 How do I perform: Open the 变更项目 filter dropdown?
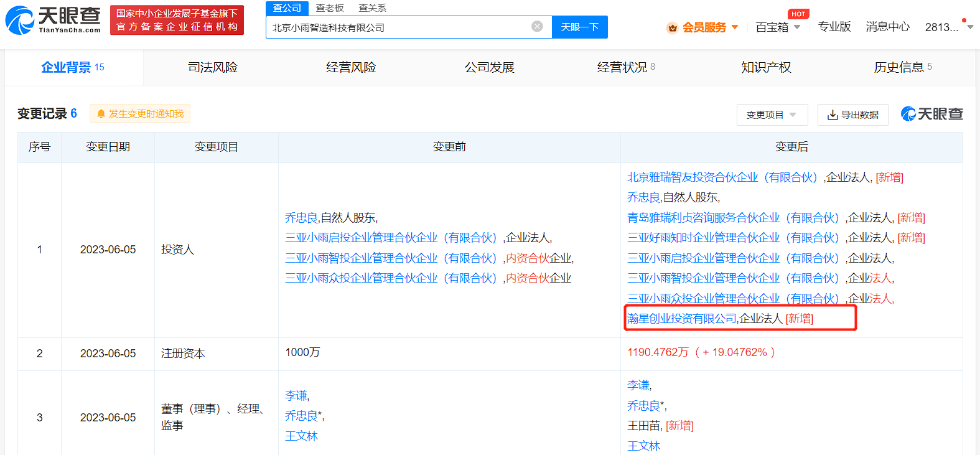click(x=772, y=115)
